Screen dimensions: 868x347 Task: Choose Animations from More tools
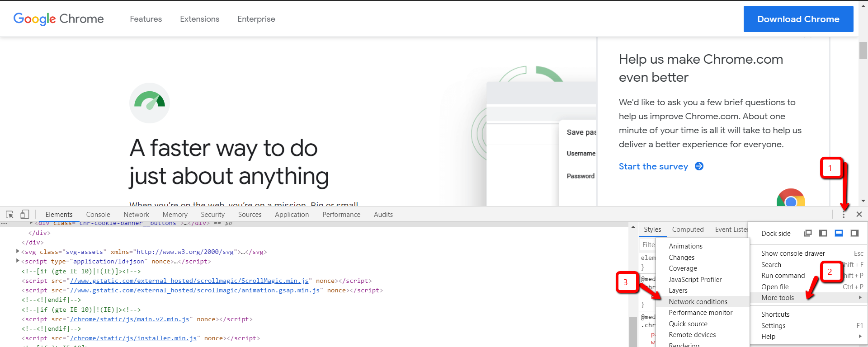coord(703,246)
